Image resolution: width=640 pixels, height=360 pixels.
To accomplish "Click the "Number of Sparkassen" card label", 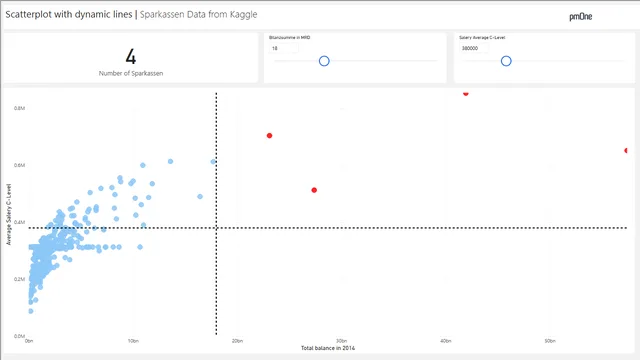I will click(x=131, y=73).
